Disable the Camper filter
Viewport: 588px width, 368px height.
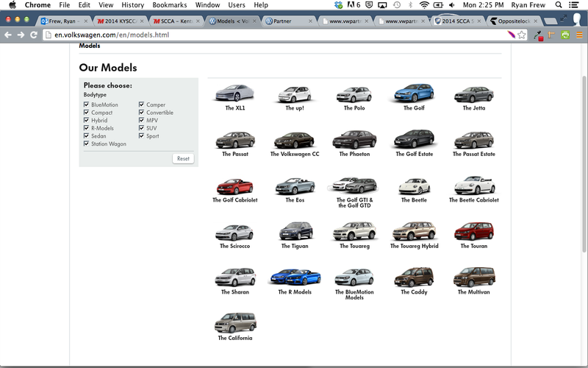coord(141,105)
